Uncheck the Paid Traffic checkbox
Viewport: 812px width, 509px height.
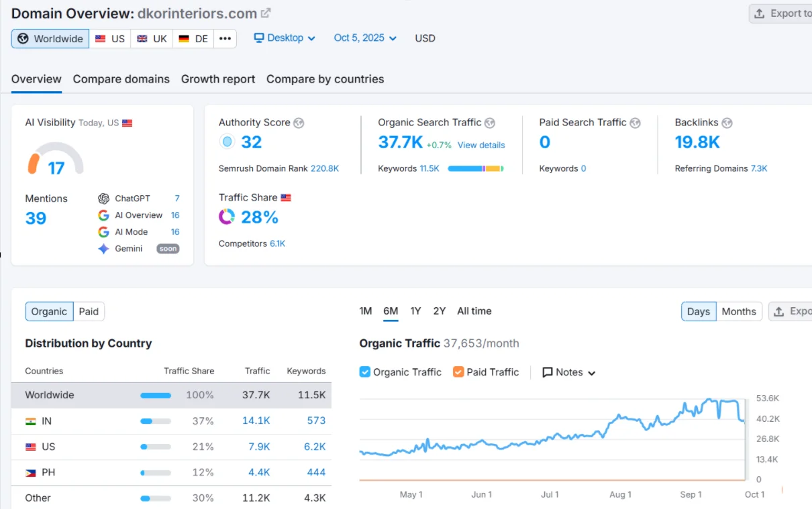pyautogui.click(x=458, y=372)
